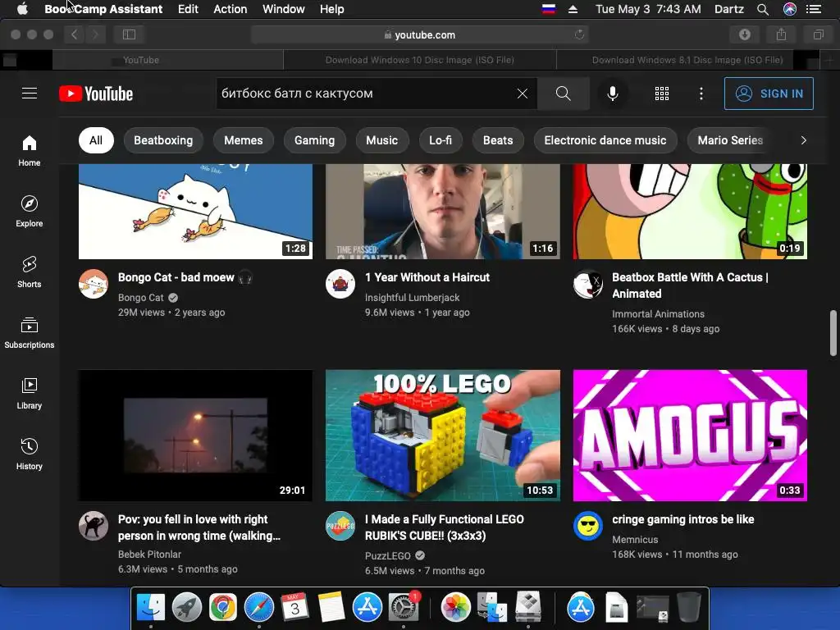The height and width of the screenshot is (630, 840).
Task: Select the Gaming filter chip
Action: point(314,140)
